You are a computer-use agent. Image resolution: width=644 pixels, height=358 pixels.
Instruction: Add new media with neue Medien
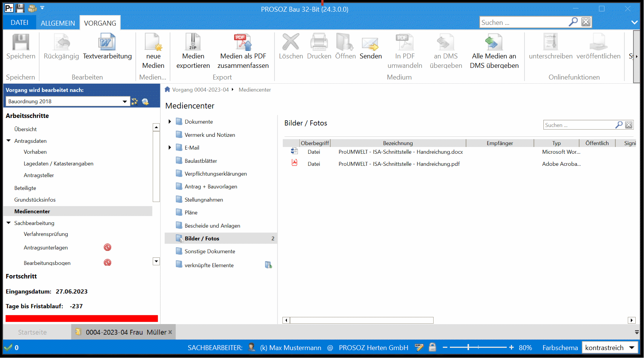[153, 51]
